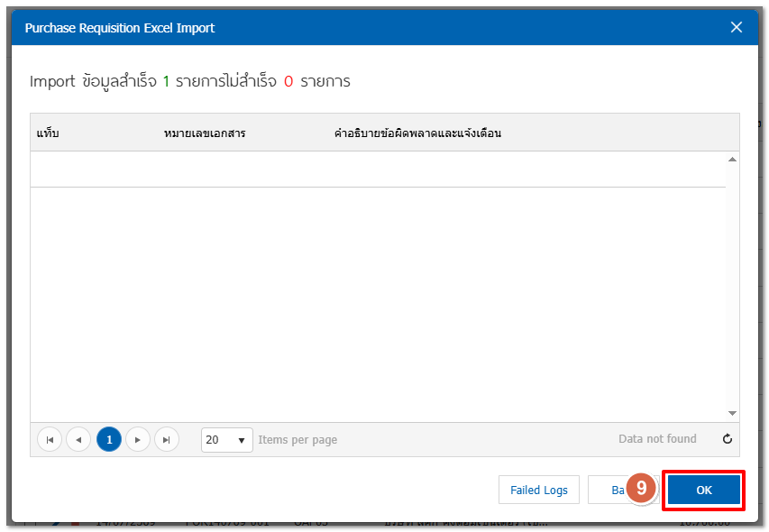Go to the previous page of results

tap(78, 440)
